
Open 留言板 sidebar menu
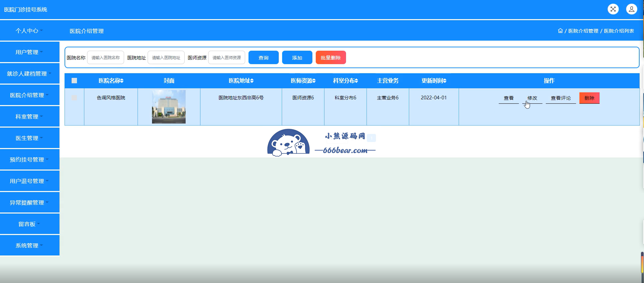[30, 224]
